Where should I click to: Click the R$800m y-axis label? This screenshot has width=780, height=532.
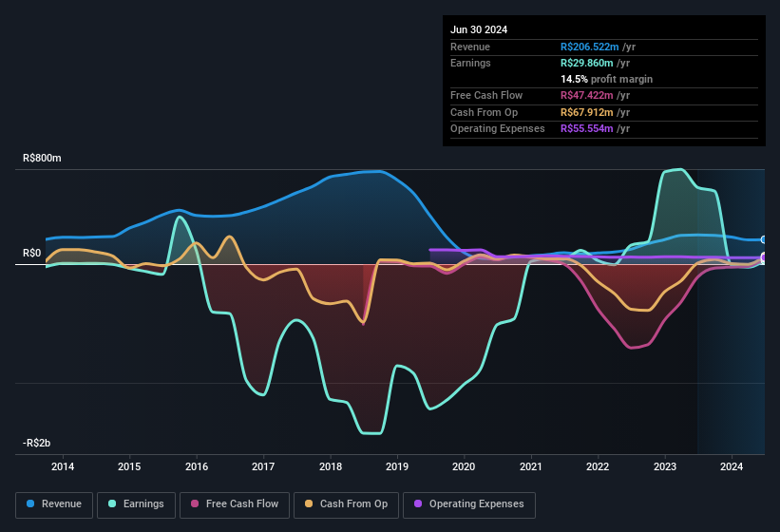coord(43,158)
